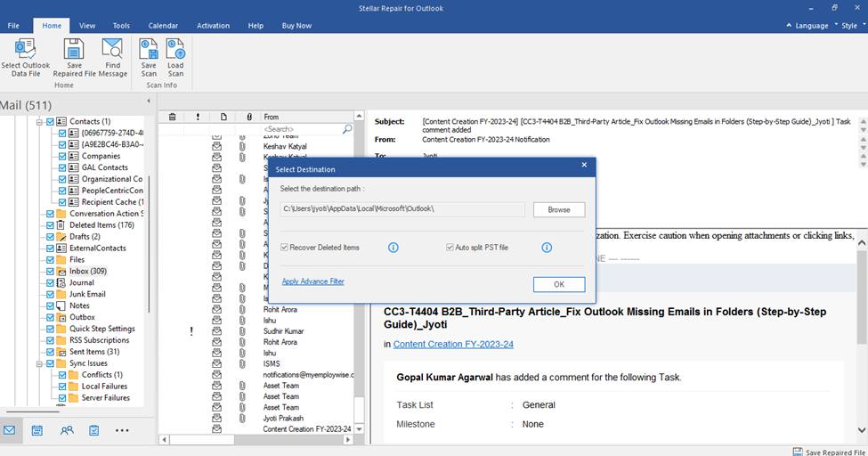The image size is (868, 456).
Task: Open the Find Message tool
Action: click(x=112, y=50)
